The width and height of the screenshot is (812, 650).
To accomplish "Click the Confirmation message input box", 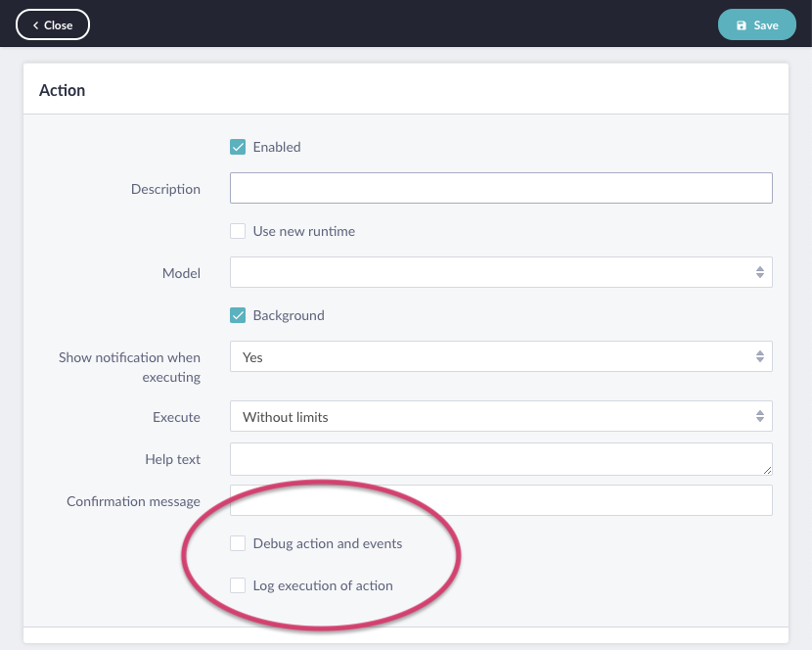I will [500, 501].
